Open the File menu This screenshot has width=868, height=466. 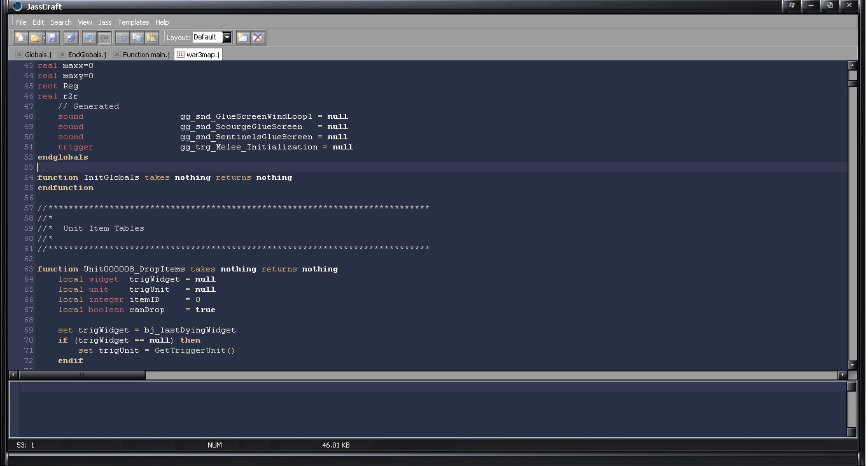tap(21, 22)
